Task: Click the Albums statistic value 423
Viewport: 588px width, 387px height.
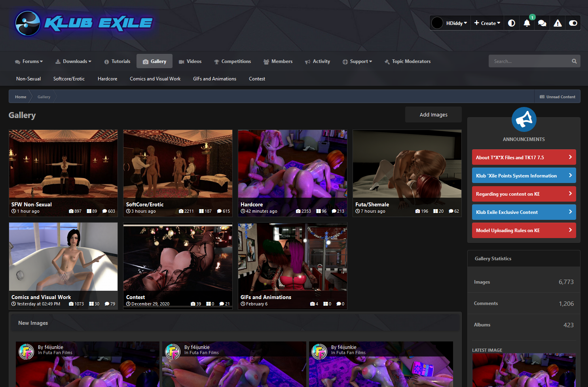Action: point(569,325)
